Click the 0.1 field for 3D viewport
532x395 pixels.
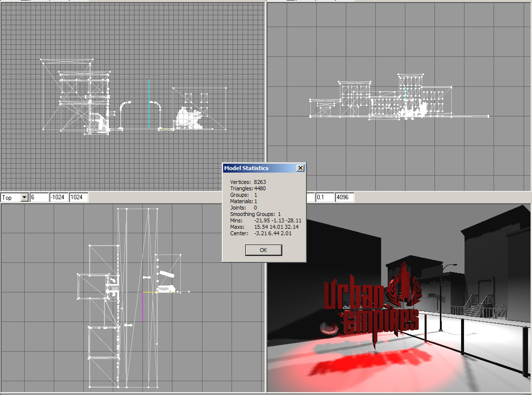click(325, 197)
